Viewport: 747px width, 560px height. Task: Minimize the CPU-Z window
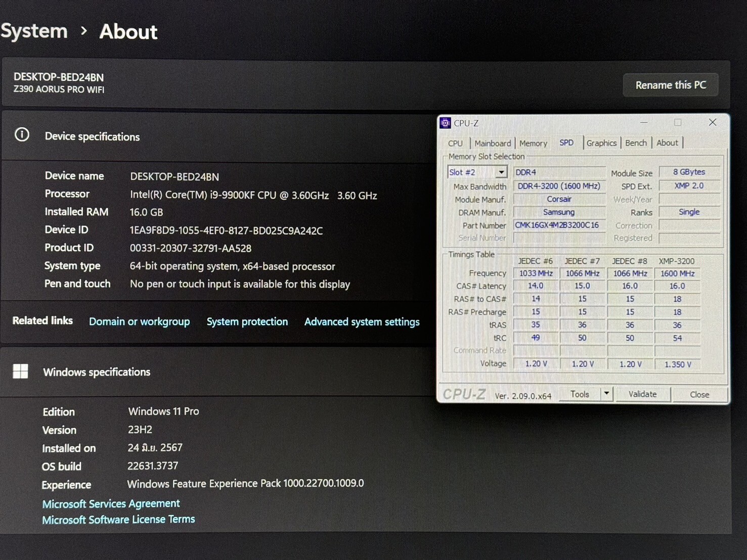(644, 122)
